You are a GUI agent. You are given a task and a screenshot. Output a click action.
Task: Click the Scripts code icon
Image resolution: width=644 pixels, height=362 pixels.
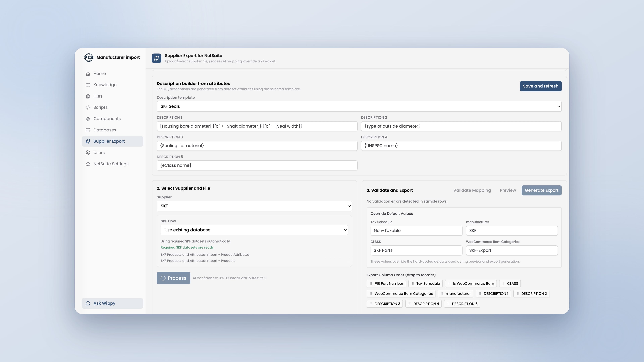point(88,107)
